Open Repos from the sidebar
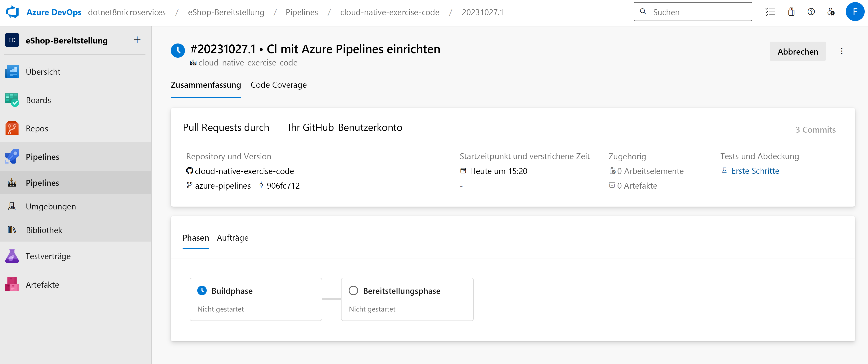Image resolution: width=868 pixels, height=364 pixels. tap(37, 128)
